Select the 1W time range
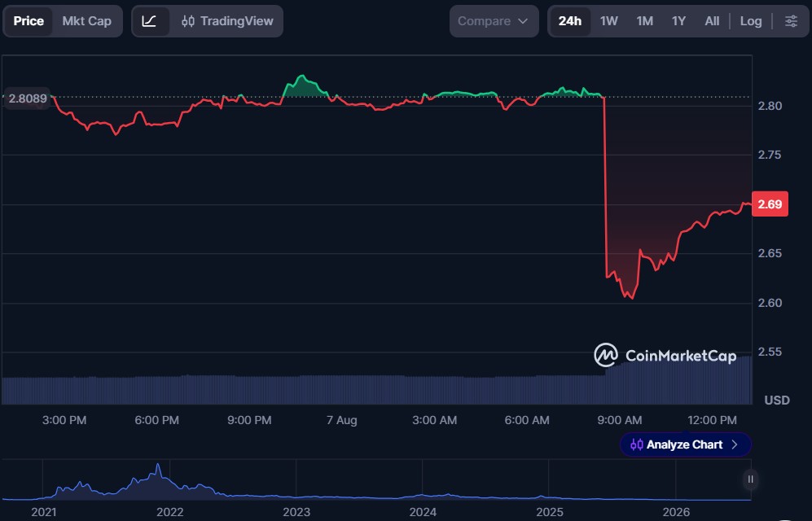The height and width of the screenshot is (521, 812). tap(609, 21)
